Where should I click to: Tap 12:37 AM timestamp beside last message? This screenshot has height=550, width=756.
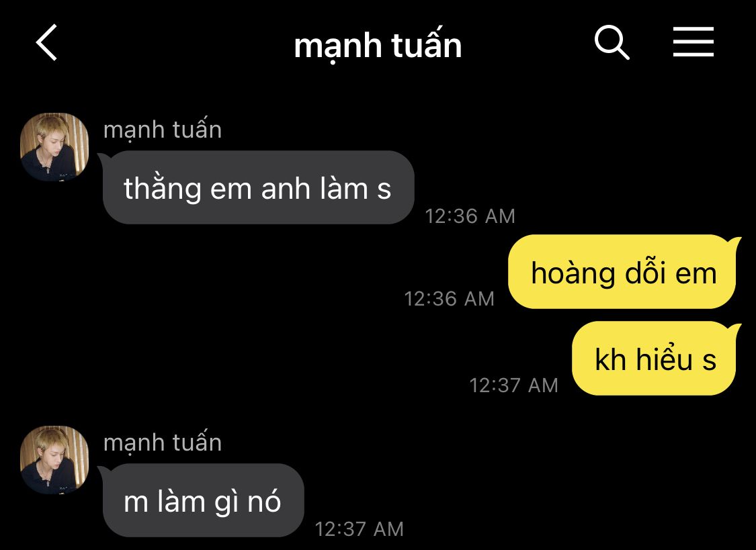click(360, 529)
